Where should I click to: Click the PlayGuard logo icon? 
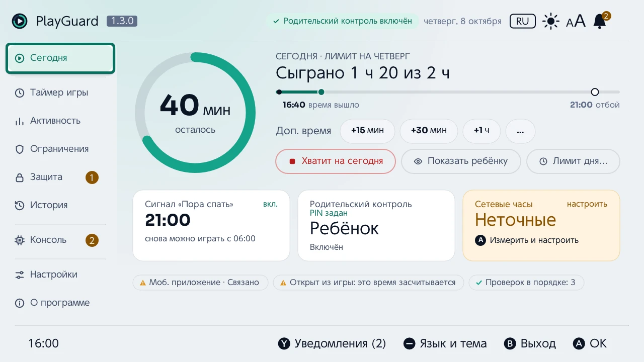[20, 21]
